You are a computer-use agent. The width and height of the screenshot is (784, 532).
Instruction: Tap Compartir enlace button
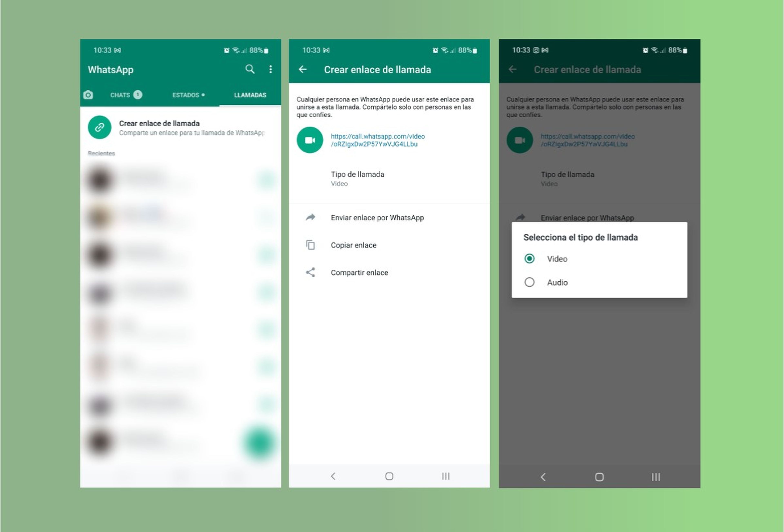click(x=359, y=272)
